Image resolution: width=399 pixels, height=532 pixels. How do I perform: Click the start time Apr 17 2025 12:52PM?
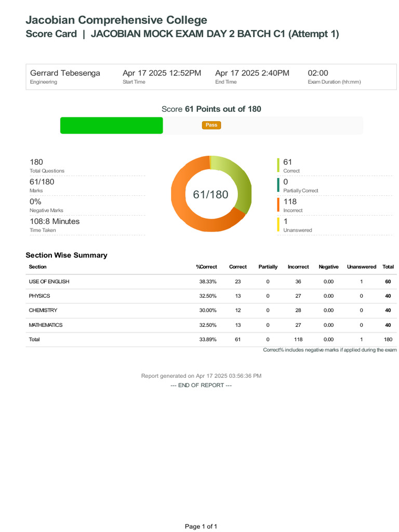point(162,73)
